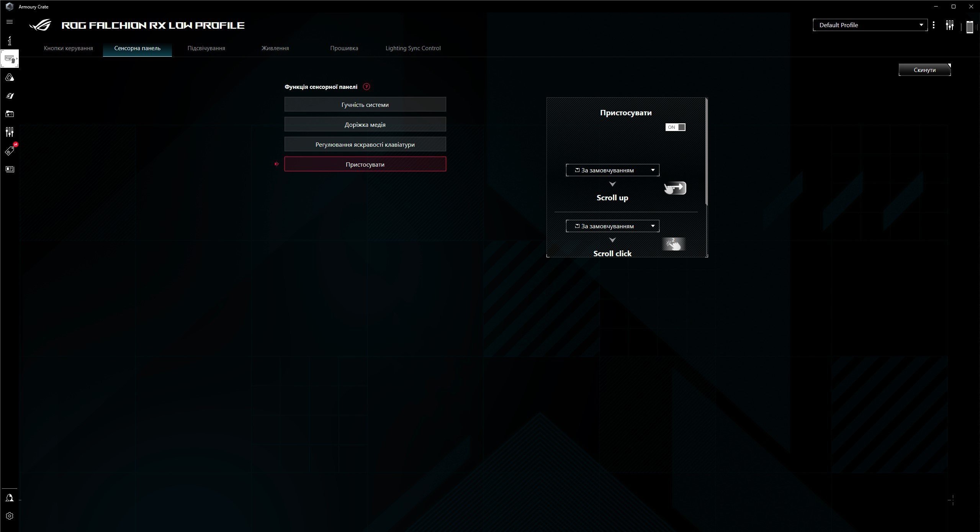This screenshot has height=532, width=980.
Task: Open the mixer sliders icon next to profile menu
Action: click(950, 25)
